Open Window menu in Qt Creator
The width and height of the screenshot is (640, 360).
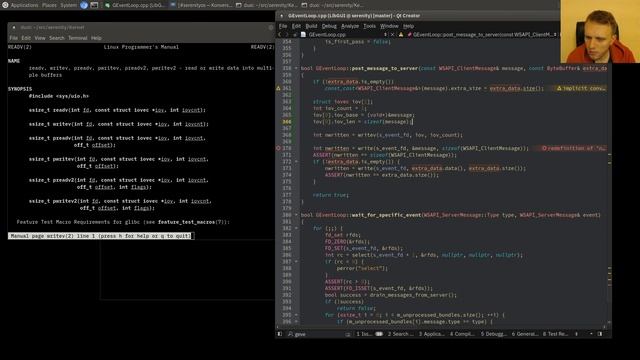[x=389, y=26]
